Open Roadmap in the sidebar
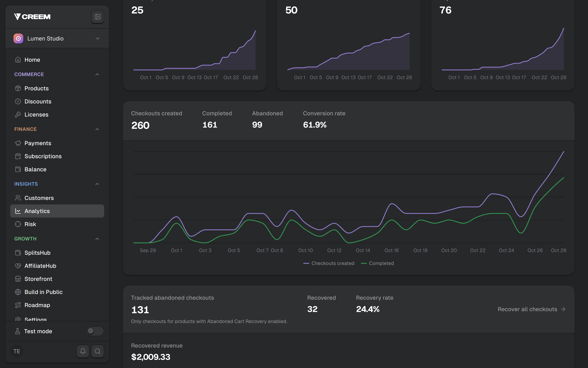 click(x=57, y=305)
